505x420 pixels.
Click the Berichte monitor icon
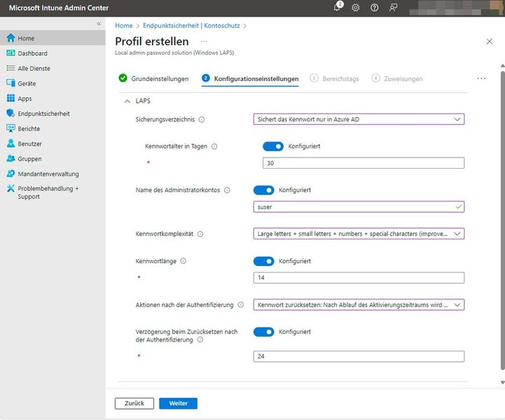pyautogui.click(x=11, y=128)
